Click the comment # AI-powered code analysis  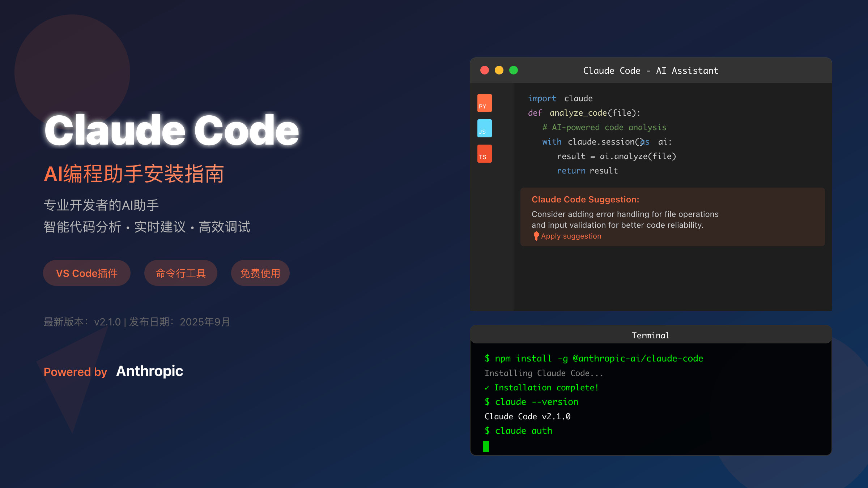(x=604, y=127)
